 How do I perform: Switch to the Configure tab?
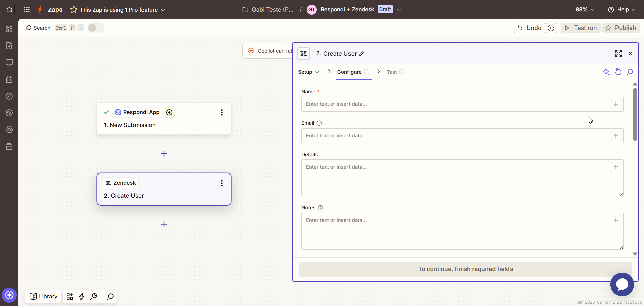[353, 72]
